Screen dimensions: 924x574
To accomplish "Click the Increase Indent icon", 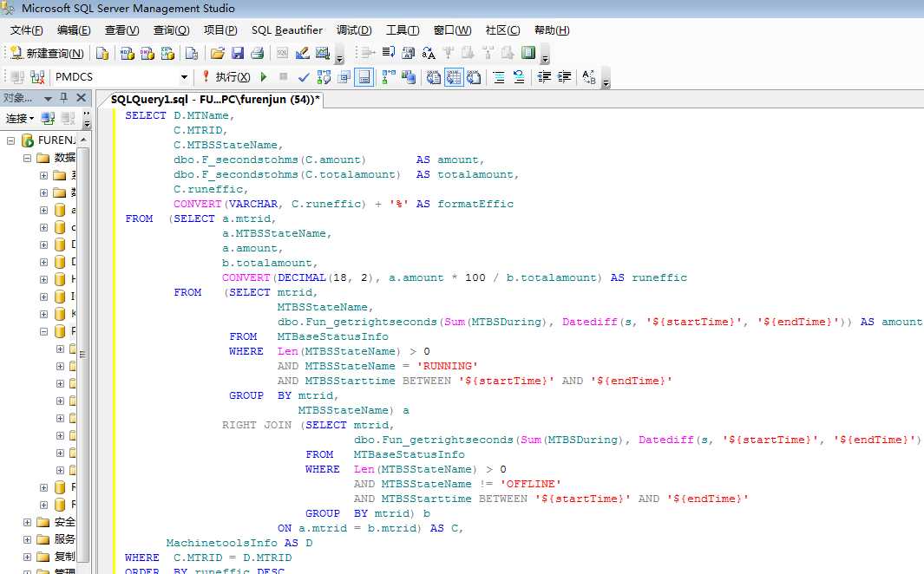I will point(564,76).
